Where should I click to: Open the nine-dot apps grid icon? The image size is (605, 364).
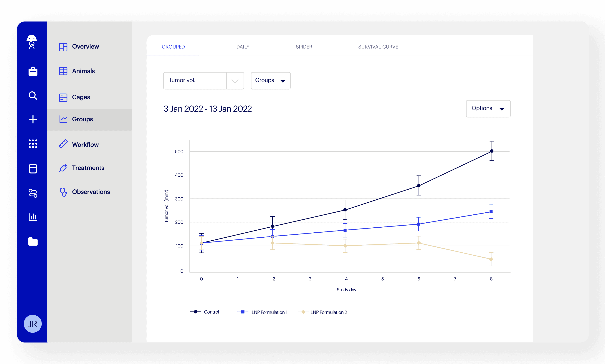[x=33, y=144]
